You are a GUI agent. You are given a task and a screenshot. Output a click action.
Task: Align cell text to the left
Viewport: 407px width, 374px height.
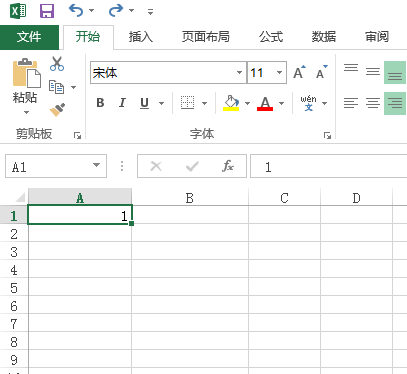coord(351,103)
